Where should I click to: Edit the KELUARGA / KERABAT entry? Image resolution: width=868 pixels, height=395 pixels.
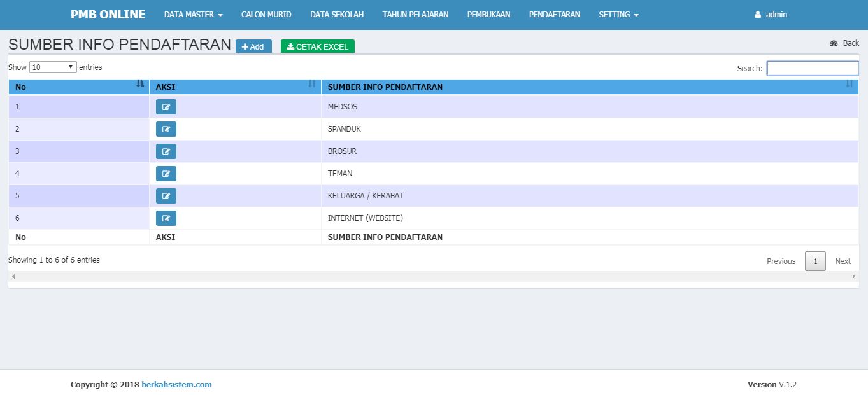point(166,196)
